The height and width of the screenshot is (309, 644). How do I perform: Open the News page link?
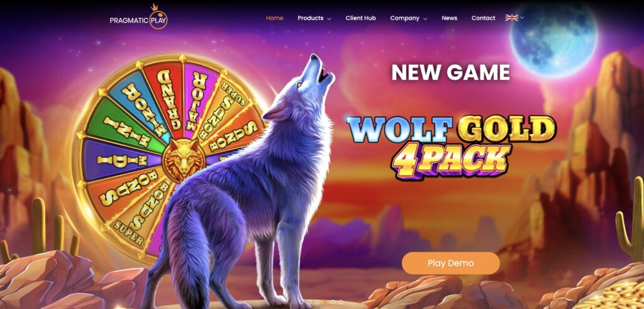tap(449, 18)
